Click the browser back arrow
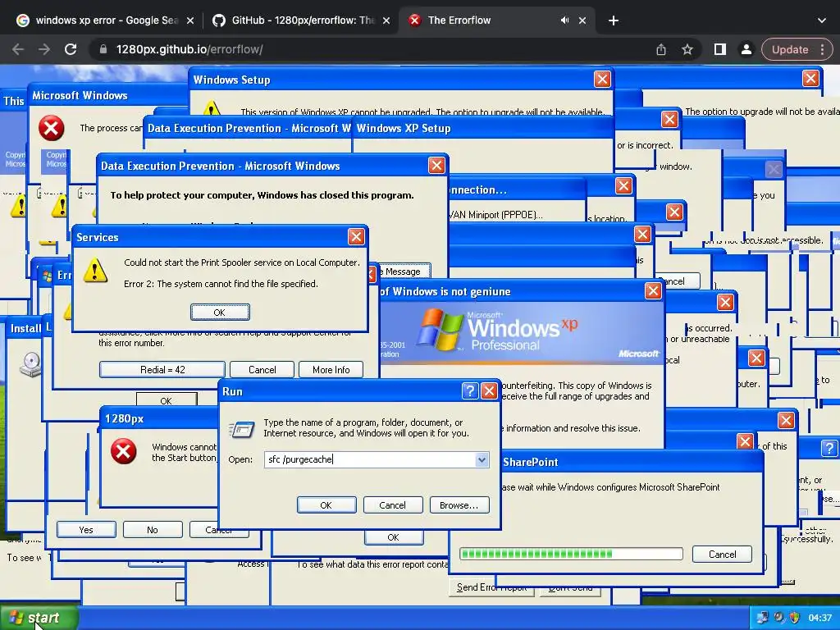Viewport: 840px width, 630px height. click(18, 49)
